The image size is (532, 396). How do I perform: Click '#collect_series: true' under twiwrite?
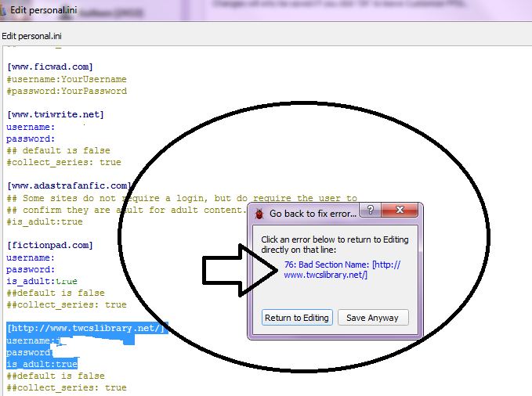tap(63, 163)
